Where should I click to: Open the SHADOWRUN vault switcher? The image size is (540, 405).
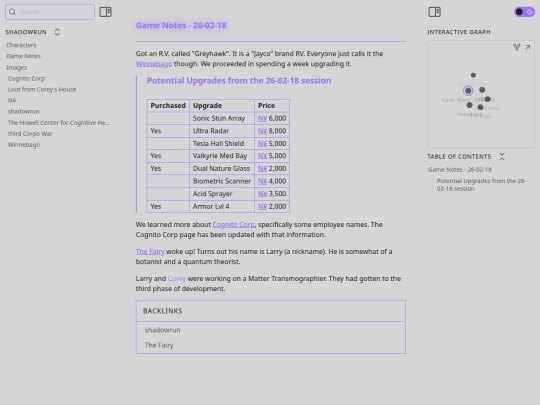point(57,32)
